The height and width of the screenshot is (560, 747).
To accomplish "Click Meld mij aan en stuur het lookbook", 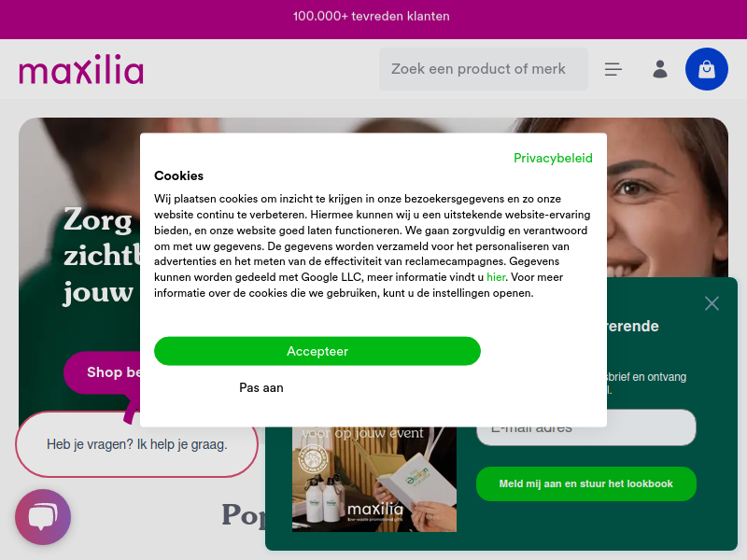I will [x=586, y=483].
